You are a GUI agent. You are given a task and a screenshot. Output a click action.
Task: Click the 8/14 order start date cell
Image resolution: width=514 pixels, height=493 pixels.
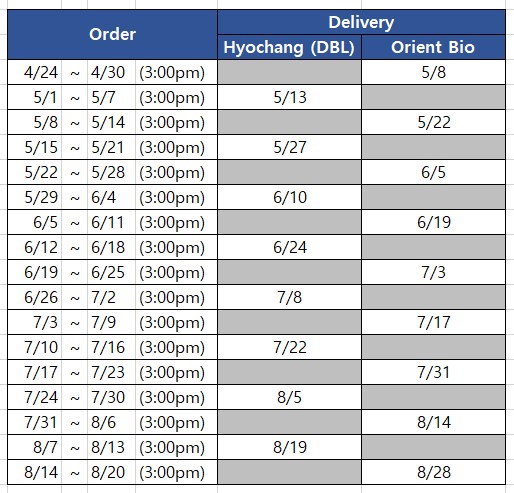(35, 472)
